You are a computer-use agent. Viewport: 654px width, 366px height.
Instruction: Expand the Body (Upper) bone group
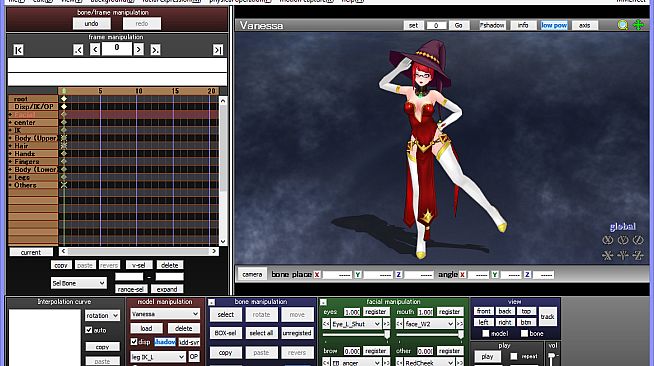coord(11,138)
